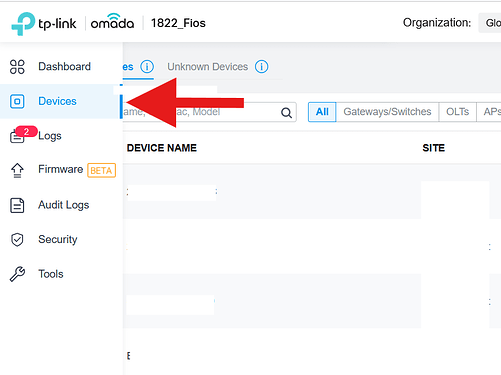Click the tp-link logo icon

[x=23, y=24]
